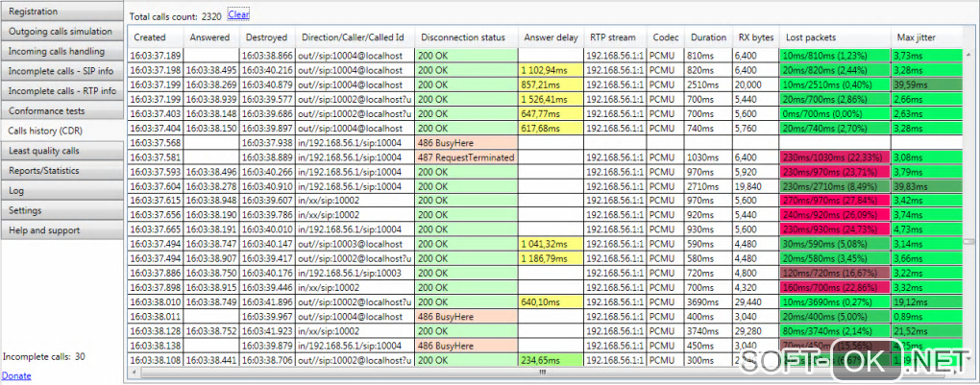Image resolution: width=980 pixels, height=385 pixels.
Task: Click max jitter 39,83ms cell
Action: (927, 186)
